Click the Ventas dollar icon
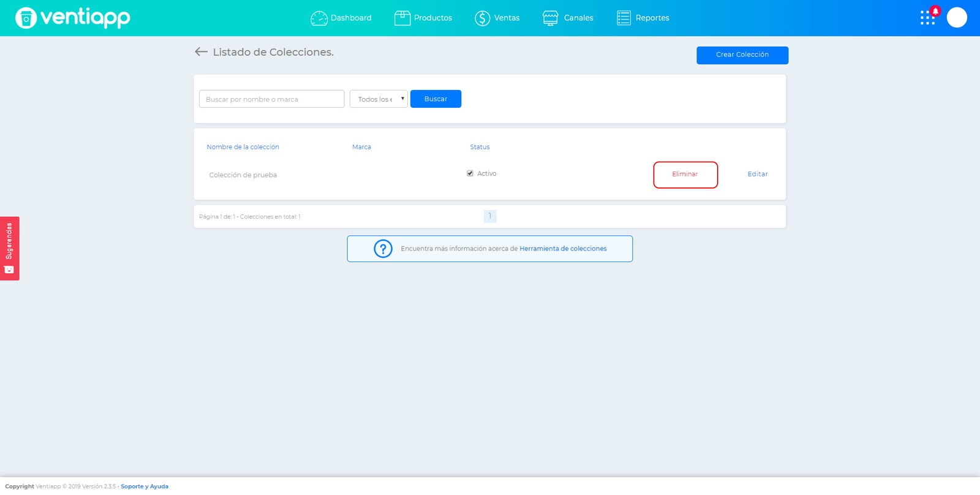This screenshot has height=495, width=980. point(483,18)
